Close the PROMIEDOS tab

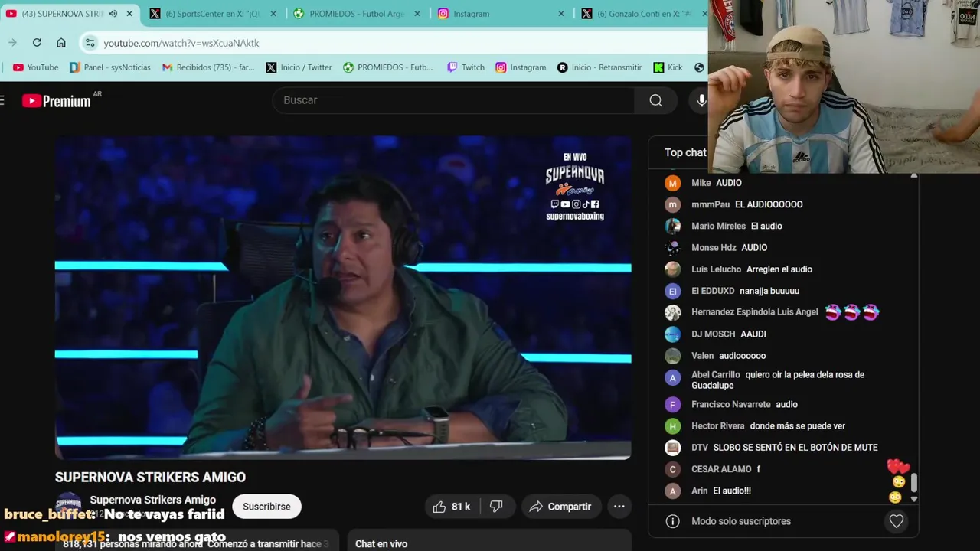tap(417, 14)
